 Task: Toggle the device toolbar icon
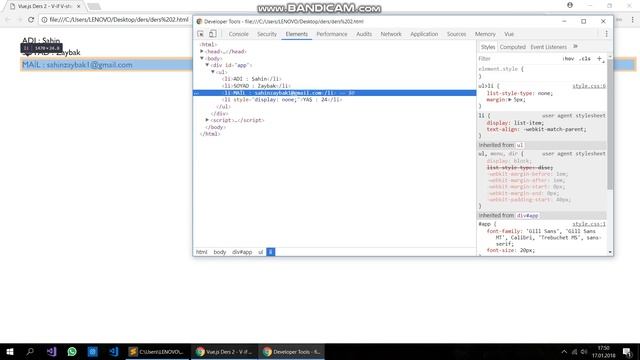(x=213, y=34)
